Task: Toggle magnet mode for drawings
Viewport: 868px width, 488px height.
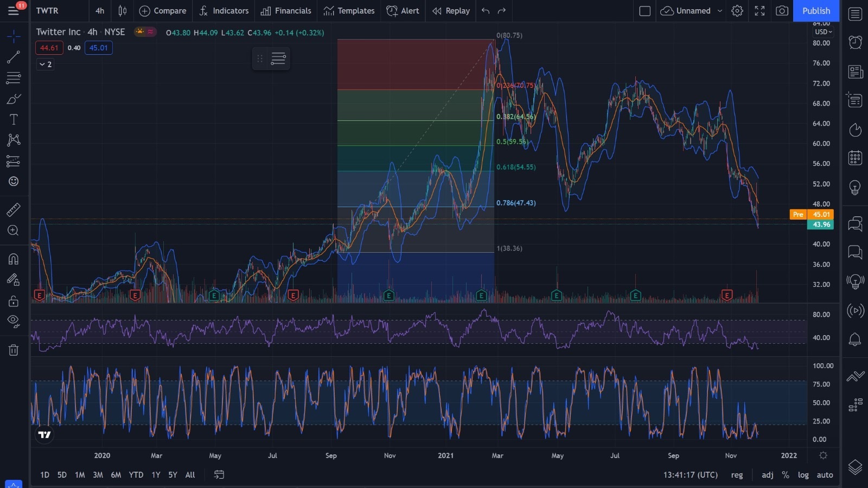Action: coord(14,259)
